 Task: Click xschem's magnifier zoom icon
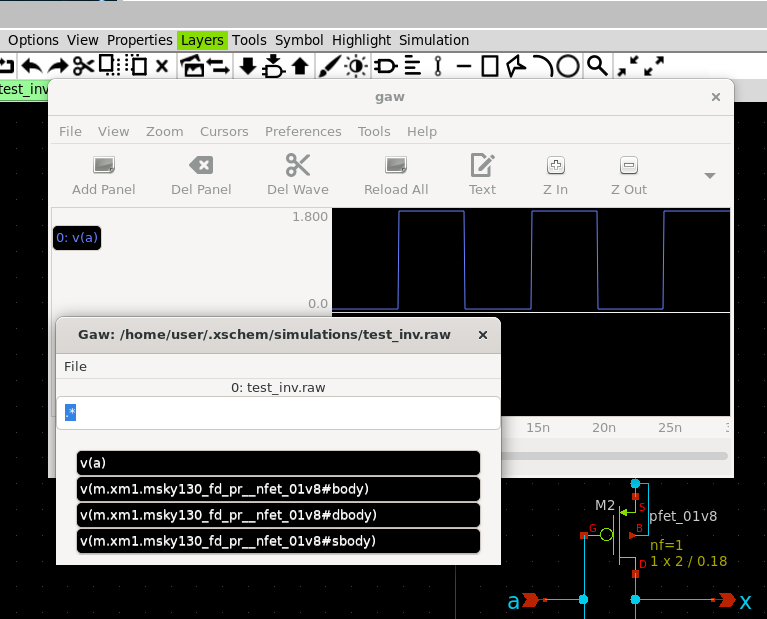click(597, 66)
